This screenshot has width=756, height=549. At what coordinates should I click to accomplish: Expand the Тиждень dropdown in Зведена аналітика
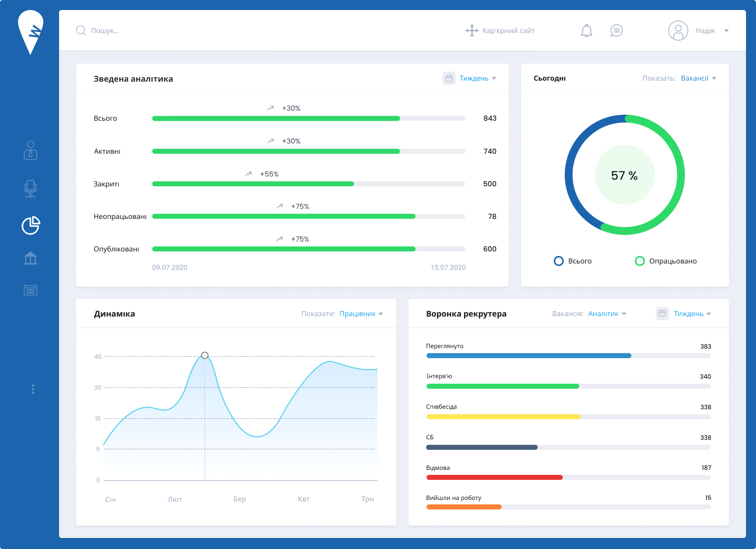478,78
